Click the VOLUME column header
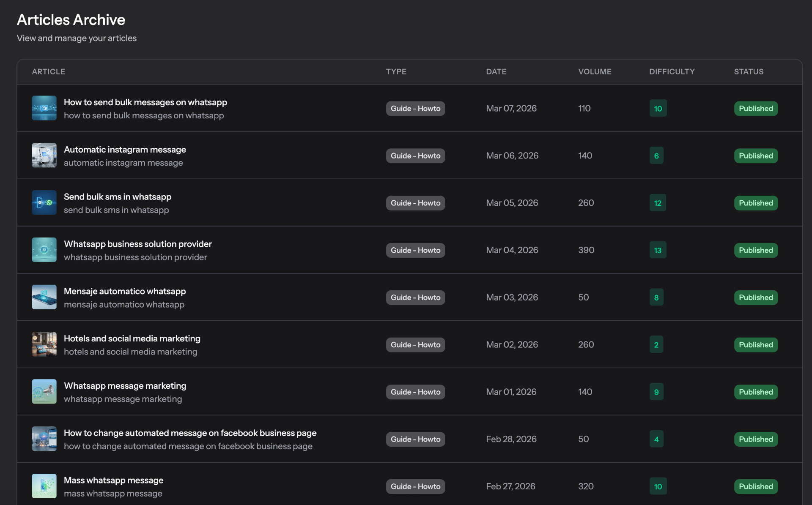Image resolution: width=812 pixels, height=505 pixels. coord(595,72)
